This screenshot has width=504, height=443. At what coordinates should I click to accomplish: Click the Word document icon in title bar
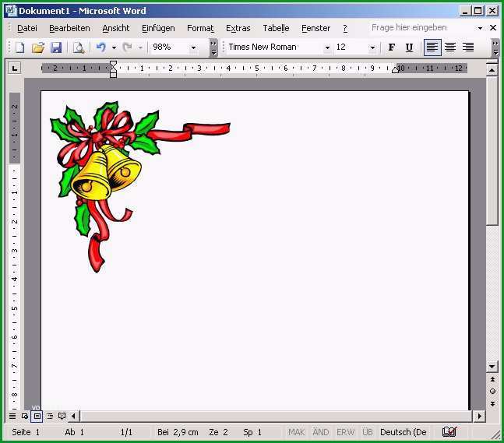click(11, 11)
